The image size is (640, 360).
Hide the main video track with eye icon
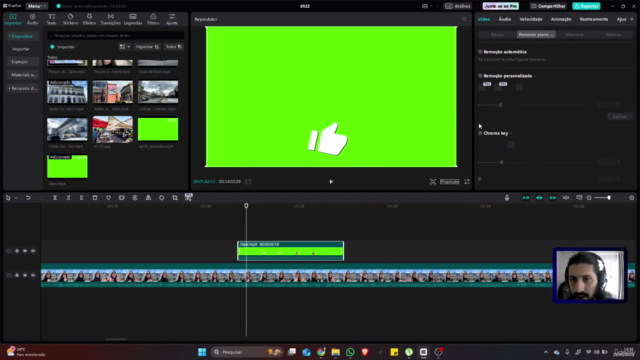(x=25, y=275)
